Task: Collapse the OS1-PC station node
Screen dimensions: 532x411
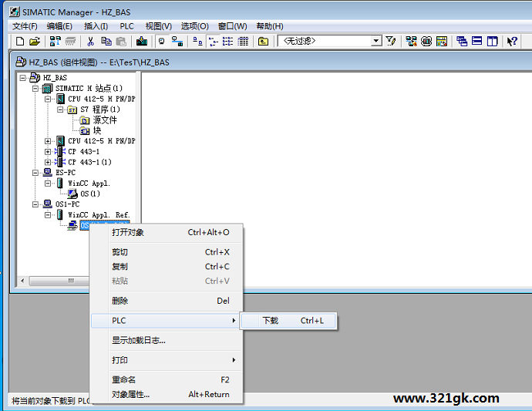Action: point(35,204)
